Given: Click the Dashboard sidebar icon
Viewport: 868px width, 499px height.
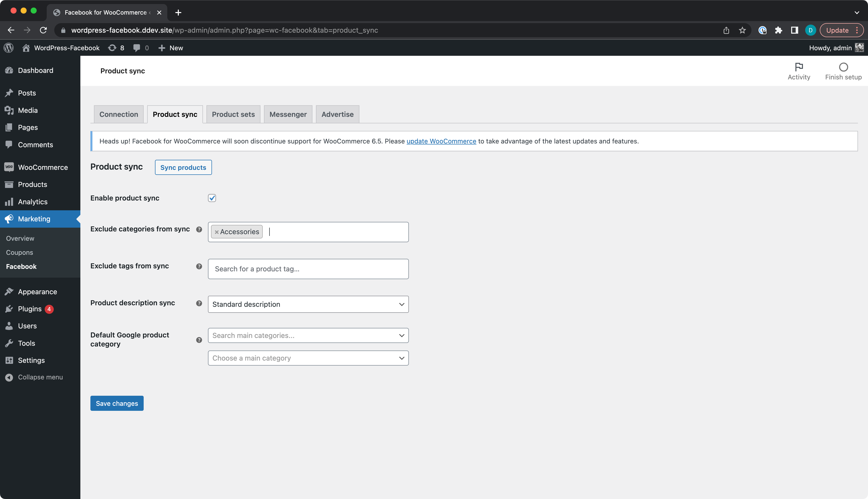Looking at the screenshot, I should [12, 70].
